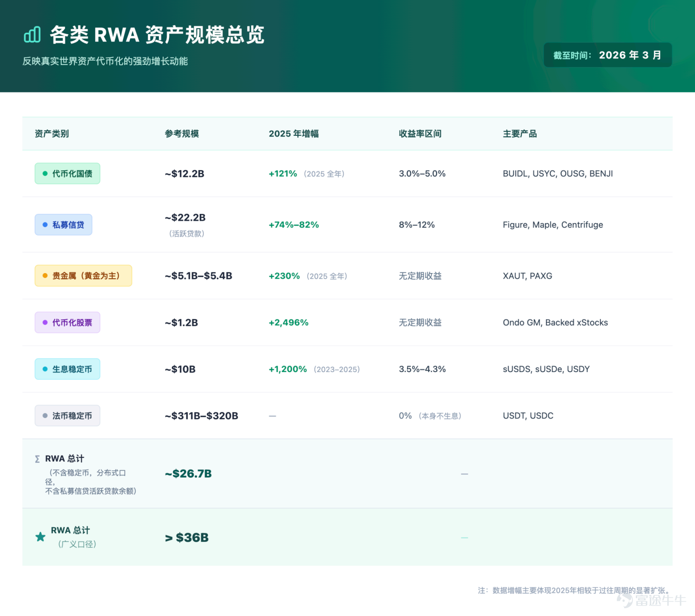Click the star icon next to RWA 总计 广义口径
This screenshot has width=695, height=616.
40,537
